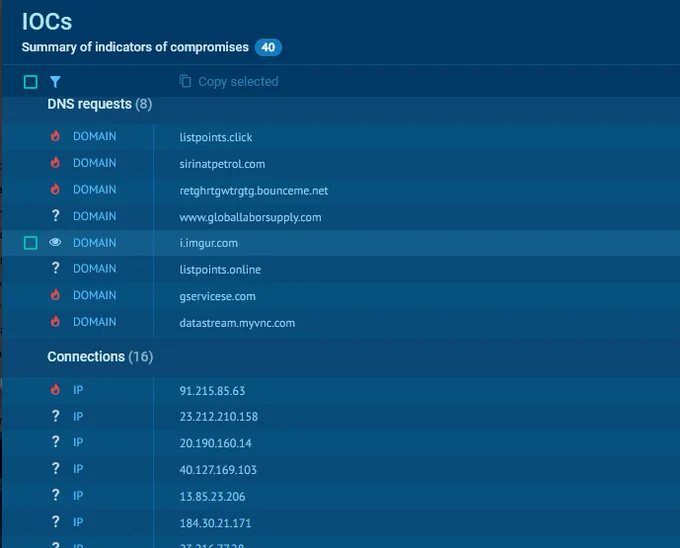Select the domain datastream.myvnc.com
Viewport: 680px width, 548px height.
tap(237, 323)
